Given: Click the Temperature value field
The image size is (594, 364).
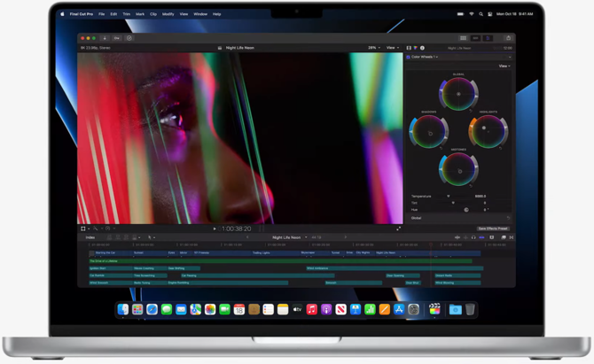Looking at the screenshot, I should pyautogui.click(x=481, y=197).
